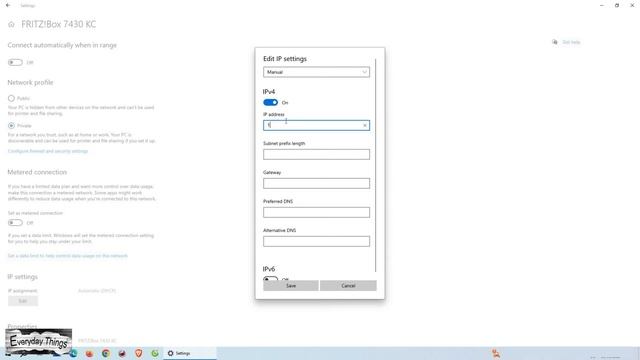Click the Preferred DNS input field
640x360 pixels.
316,212
